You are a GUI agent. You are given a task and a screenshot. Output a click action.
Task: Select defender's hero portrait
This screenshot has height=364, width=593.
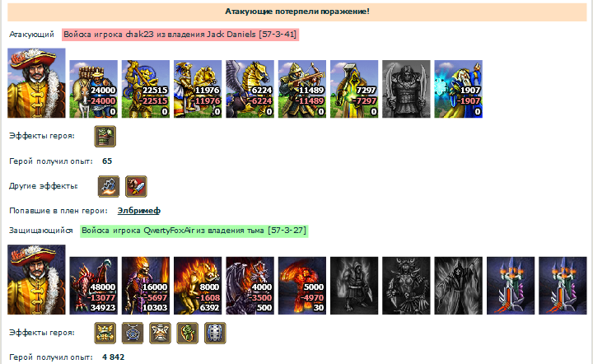(x=36, y=279)
